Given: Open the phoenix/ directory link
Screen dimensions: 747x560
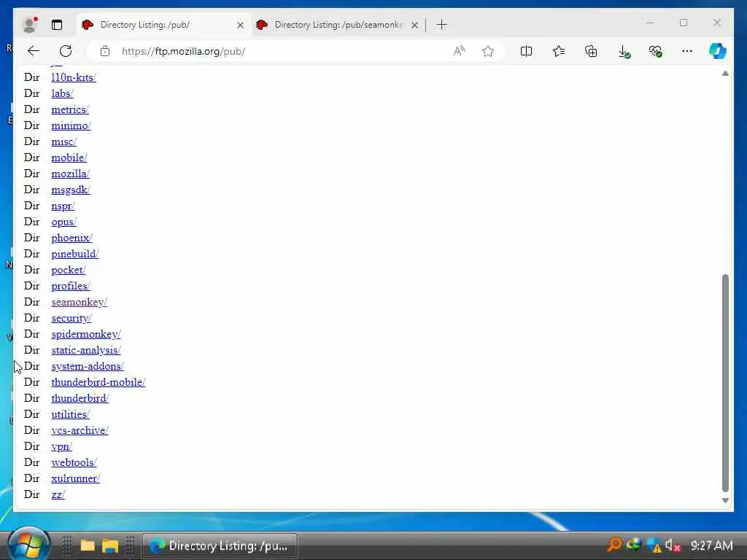Looking at the screenshot, I should coord(71,238).
